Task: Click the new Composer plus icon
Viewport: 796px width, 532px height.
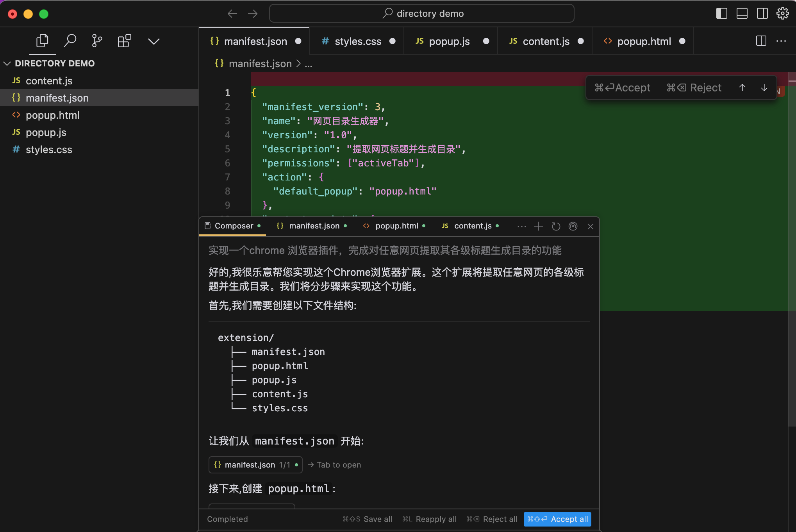Action: point(539,226)
